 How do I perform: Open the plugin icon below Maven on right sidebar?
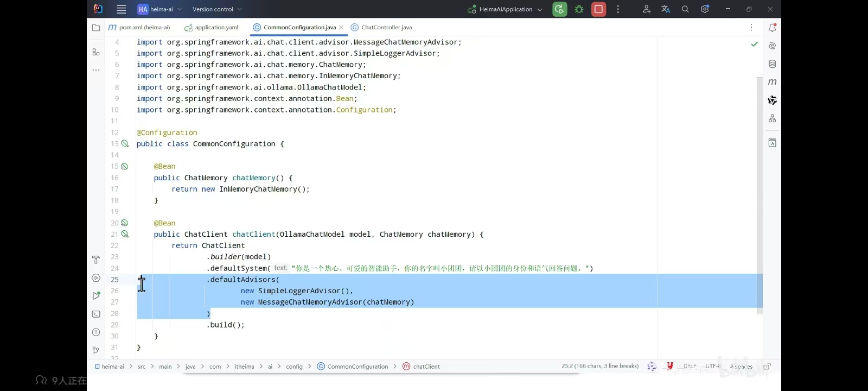coord(773,100)
